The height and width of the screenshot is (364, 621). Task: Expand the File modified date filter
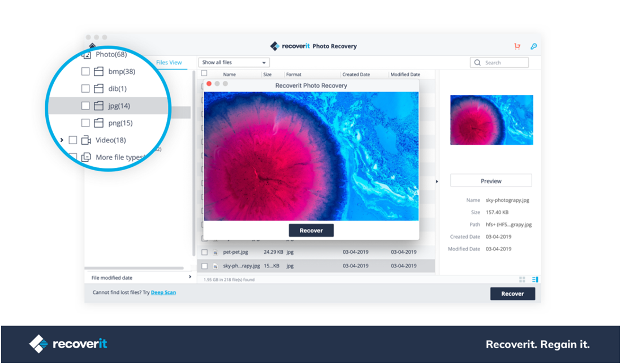(x=189, y=278)
